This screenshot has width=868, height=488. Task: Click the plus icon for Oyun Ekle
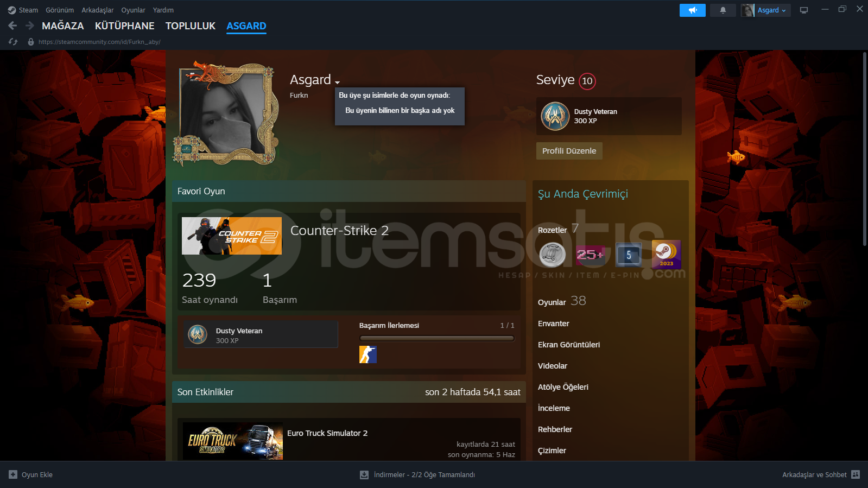pos(13,474)
